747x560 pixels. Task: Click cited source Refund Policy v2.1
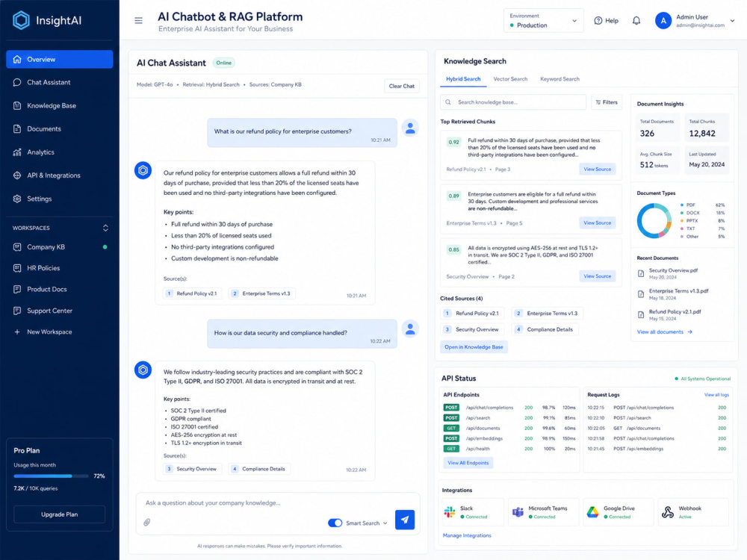pos(473,314)
